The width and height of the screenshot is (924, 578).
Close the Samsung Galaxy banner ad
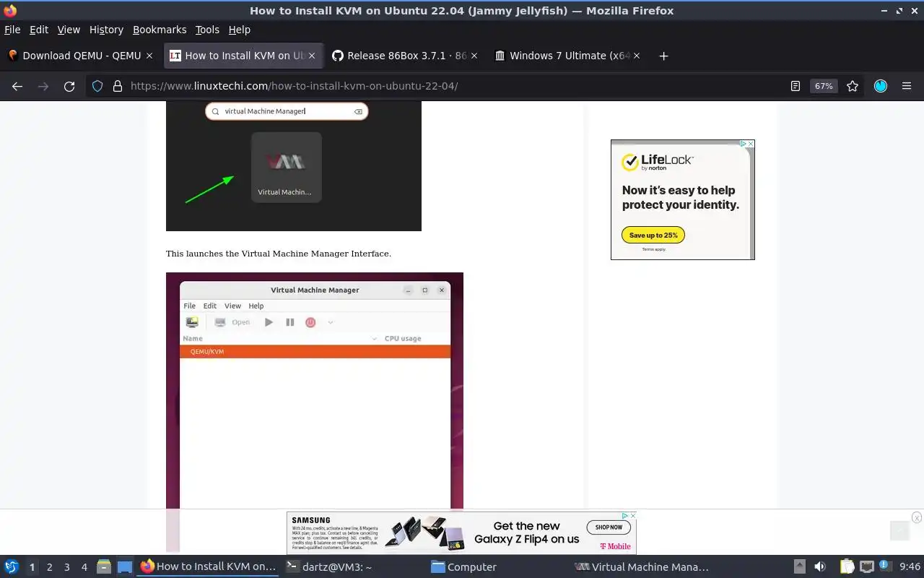633,516
